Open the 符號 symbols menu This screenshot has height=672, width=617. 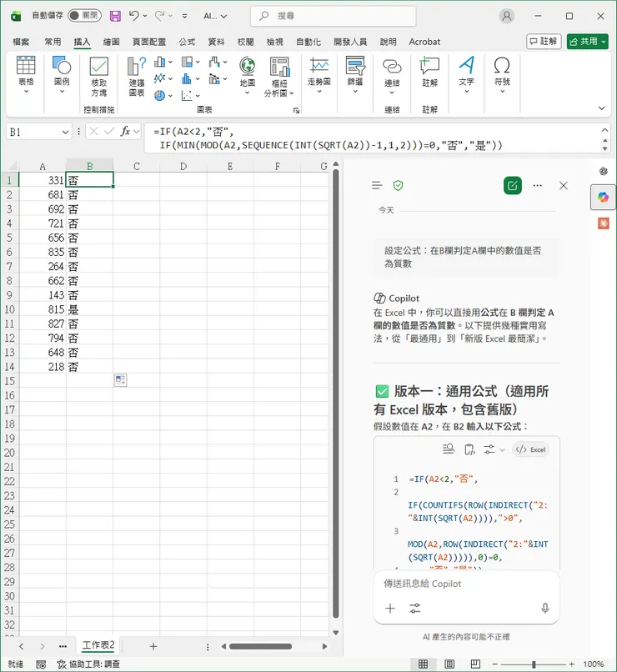[502, 75]
